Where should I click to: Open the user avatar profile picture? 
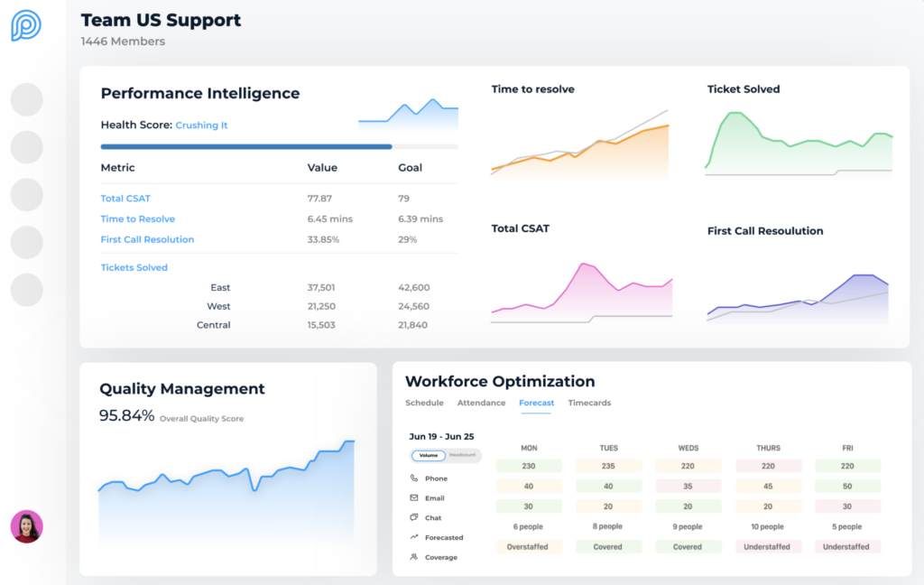pyautogui.click(x=26, y=526)
